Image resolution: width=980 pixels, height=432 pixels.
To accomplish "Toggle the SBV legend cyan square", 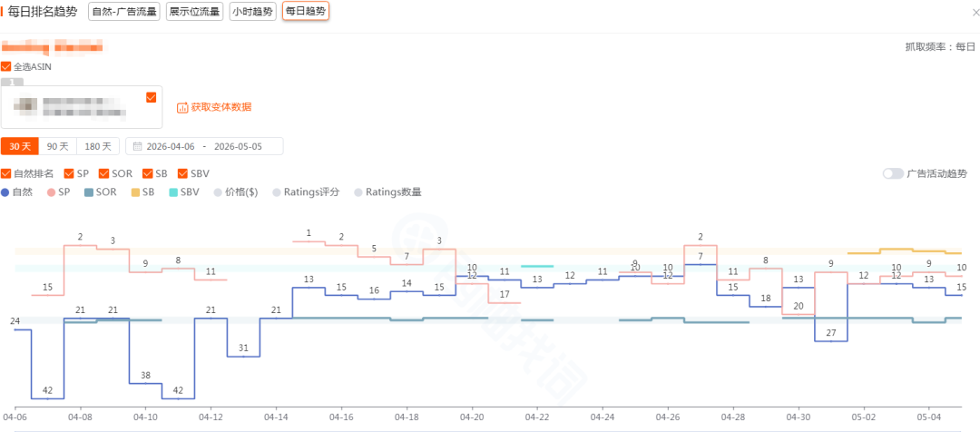I will tap(173, 192).
